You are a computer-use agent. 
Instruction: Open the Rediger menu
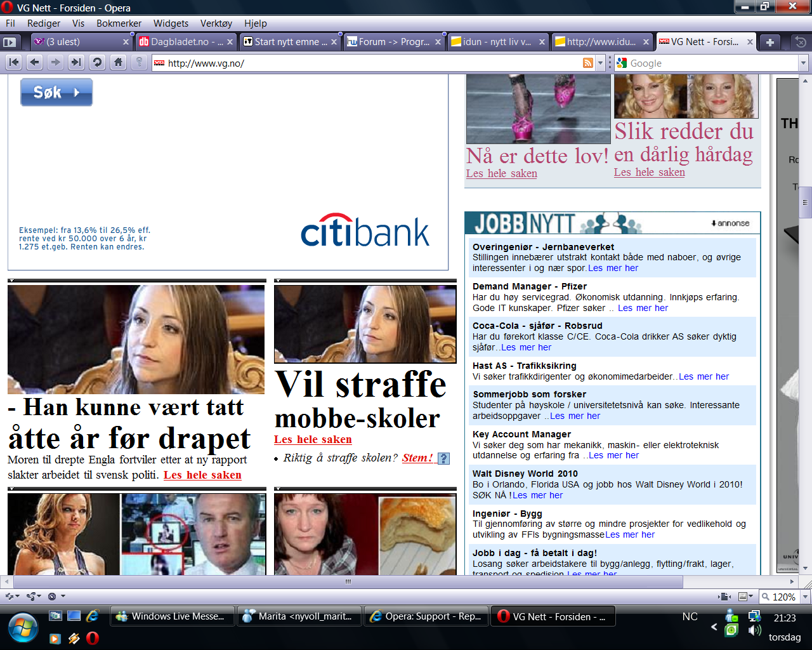tap(44, 23)
